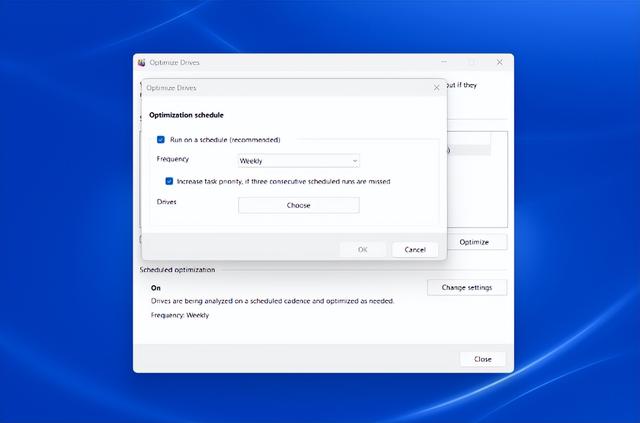Close the main Optimize Drives window

[500, 62]
